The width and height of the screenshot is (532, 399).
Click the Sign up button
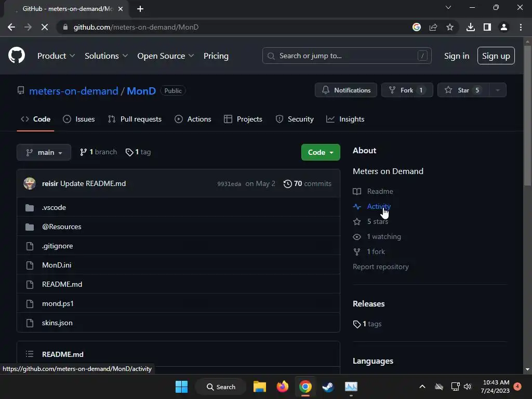(x=496, y=56)
